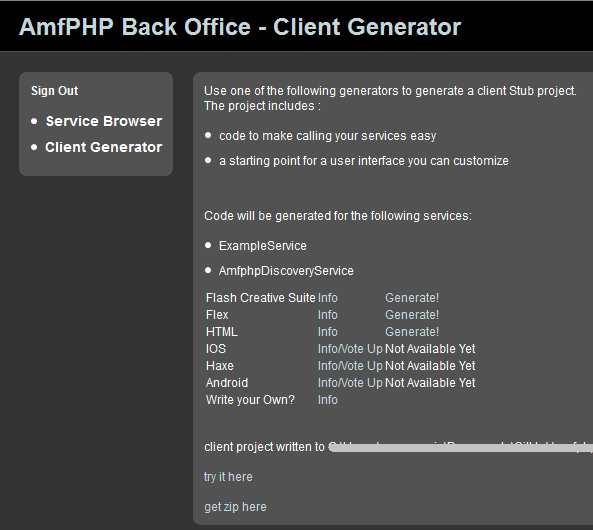Open the Service Browser page
Viewport: 593px width, 530px height.
[x=104, y=121]
